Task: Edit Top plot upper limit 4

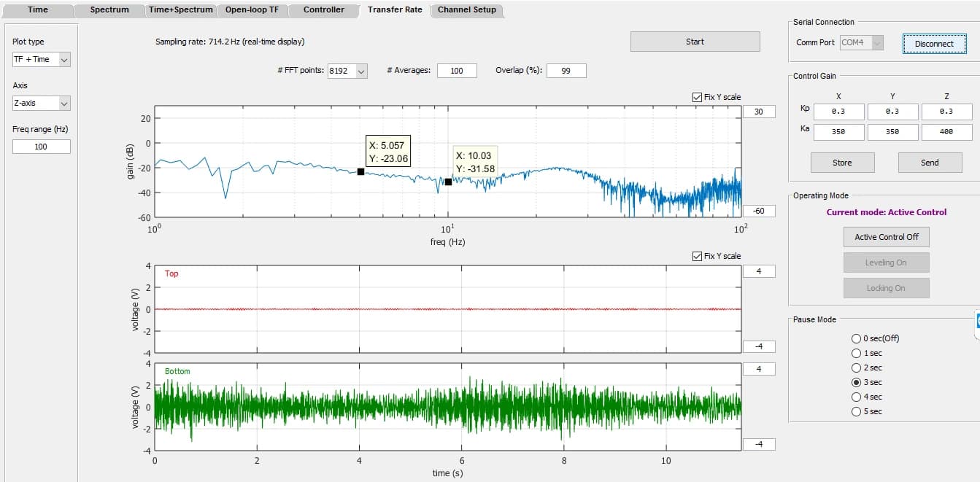Action: point(759,271)
